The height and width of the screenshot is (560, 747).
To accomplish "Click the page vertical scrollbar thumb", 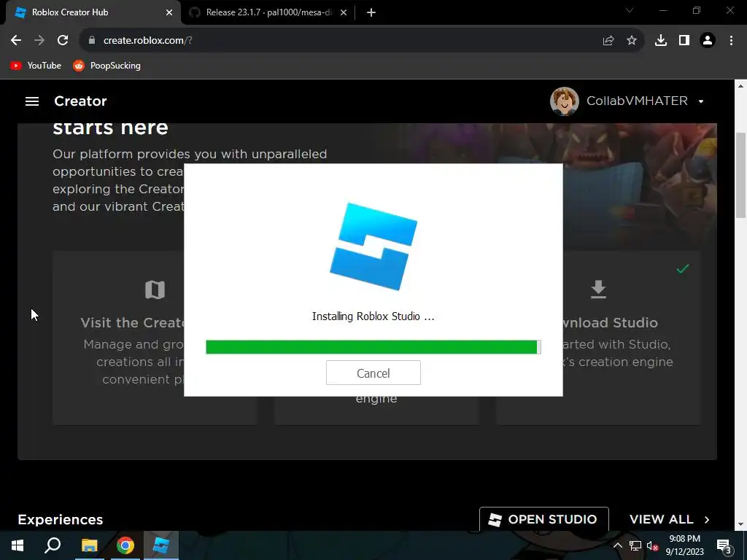I will click(740, 174).
